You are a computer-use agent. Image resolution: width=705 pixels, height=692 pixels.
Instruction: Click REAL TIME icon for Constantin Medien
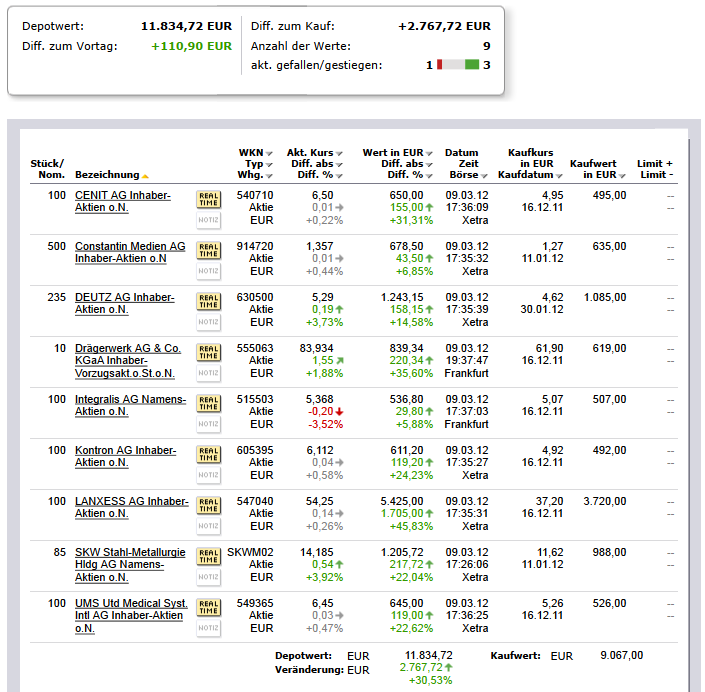pyautogui.click(x=209, y=250)
